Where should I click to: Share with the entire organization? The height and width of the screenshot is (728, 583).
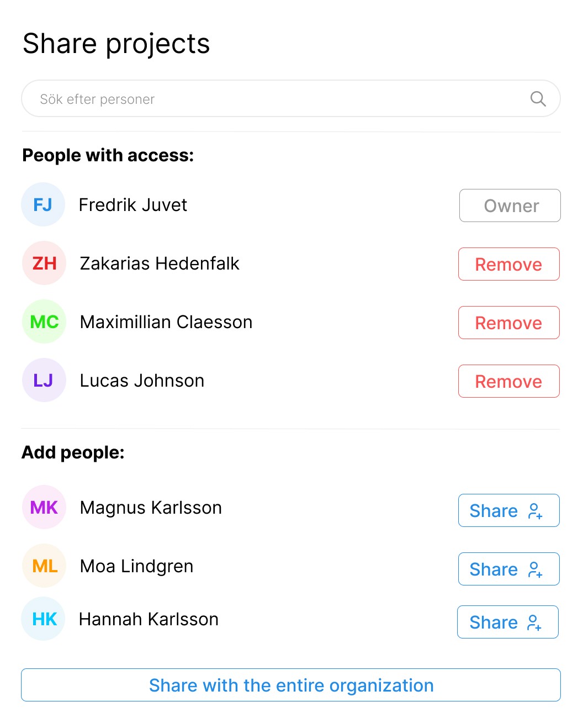click(x=291, y=685)
